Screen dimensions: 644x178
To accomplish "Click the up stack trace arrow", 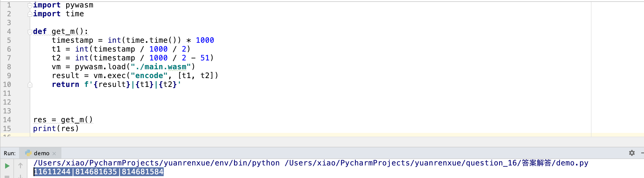I will (x=20, y=166).
